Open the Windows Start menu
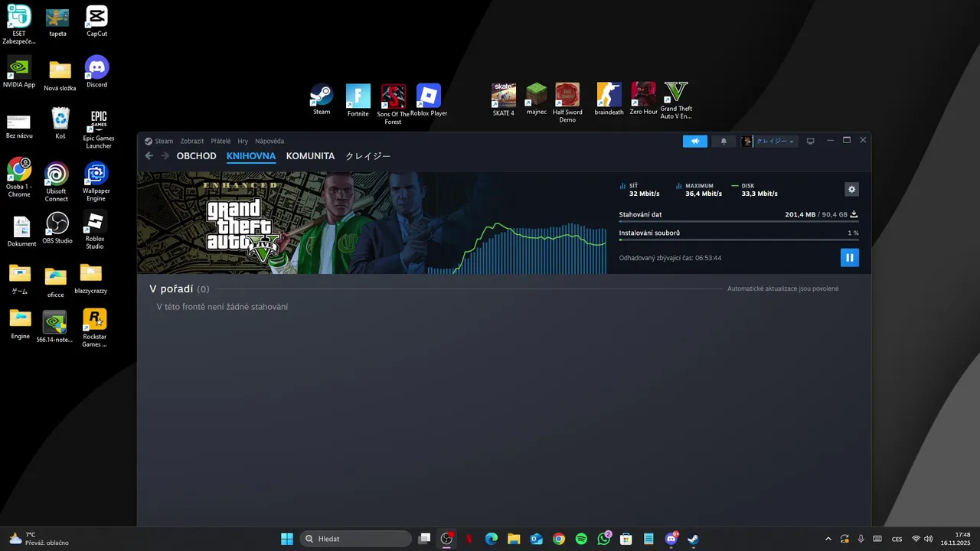This screenshot has width=980, height=551. point(287,539)
